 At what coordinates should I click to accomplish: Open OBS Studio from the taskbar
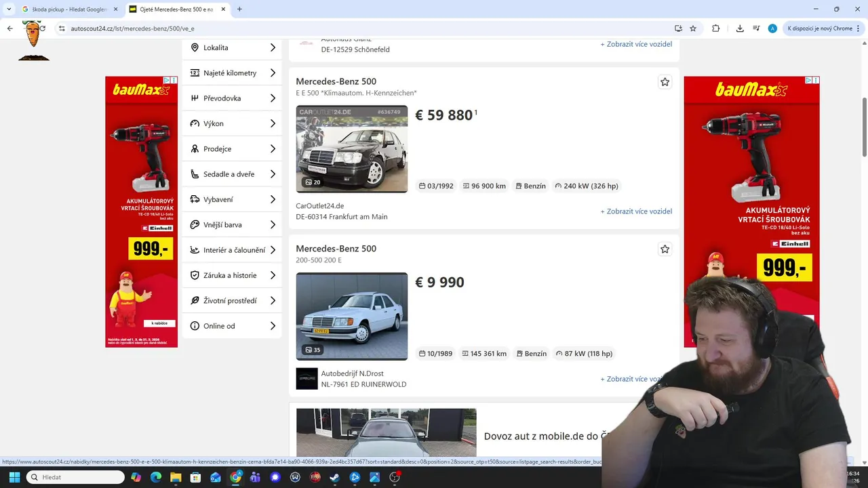pyautogui.click(x=395, y=477)
